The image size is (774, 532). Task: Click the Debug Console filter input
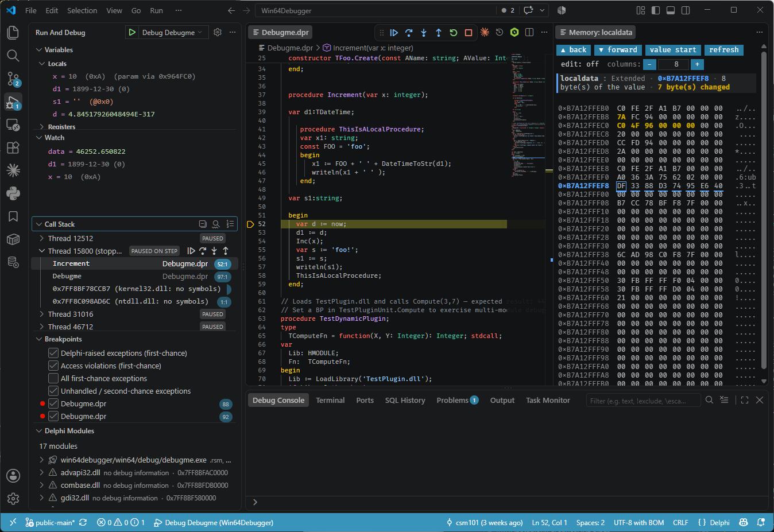pyautogui.click(x=643, y=401)
